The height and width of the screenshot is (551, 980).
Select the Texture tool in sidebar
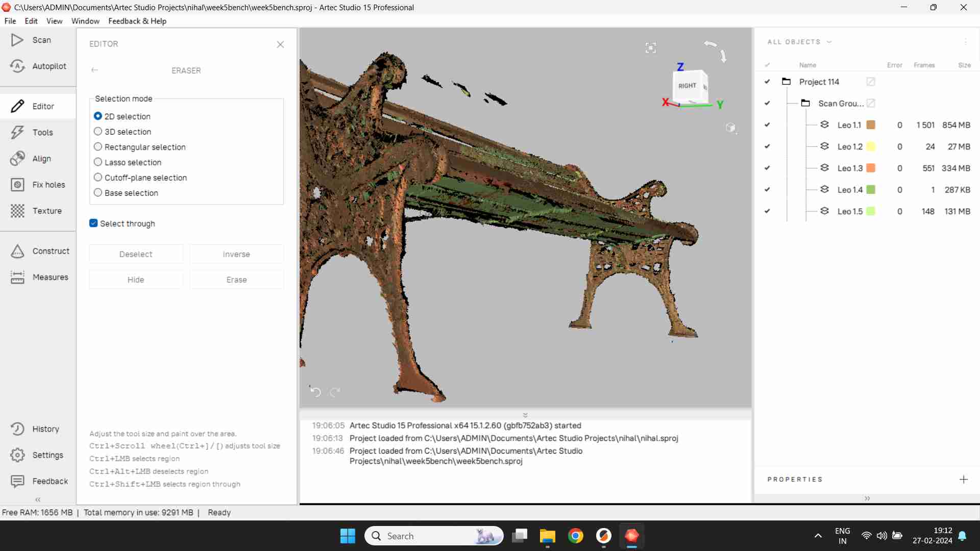tap(38, 211)
